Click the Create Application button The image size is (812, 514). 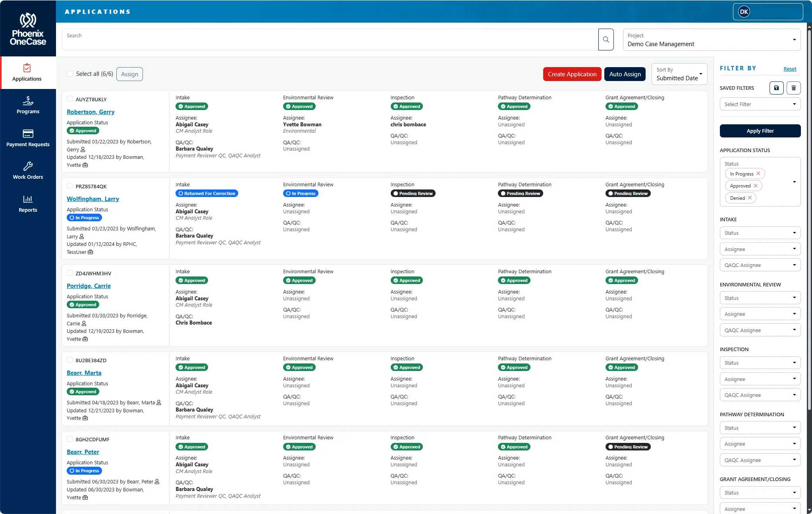[572, 74]
